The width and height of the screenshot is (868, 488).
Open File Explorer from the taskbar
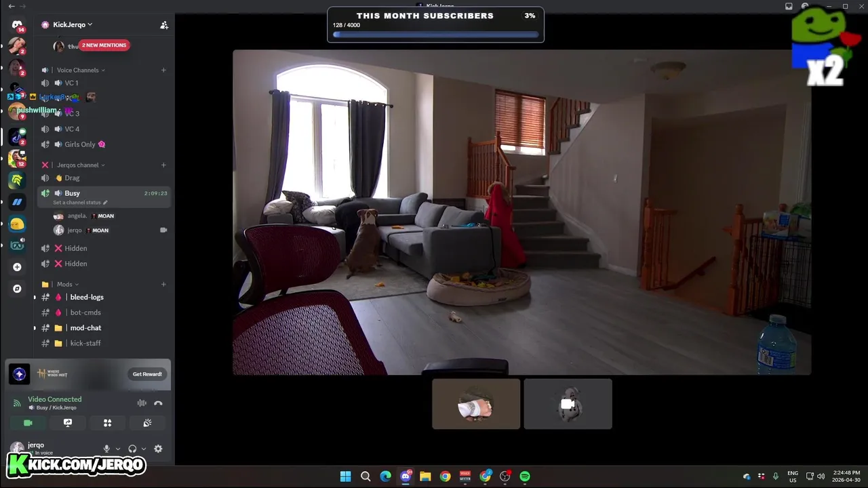425,476
